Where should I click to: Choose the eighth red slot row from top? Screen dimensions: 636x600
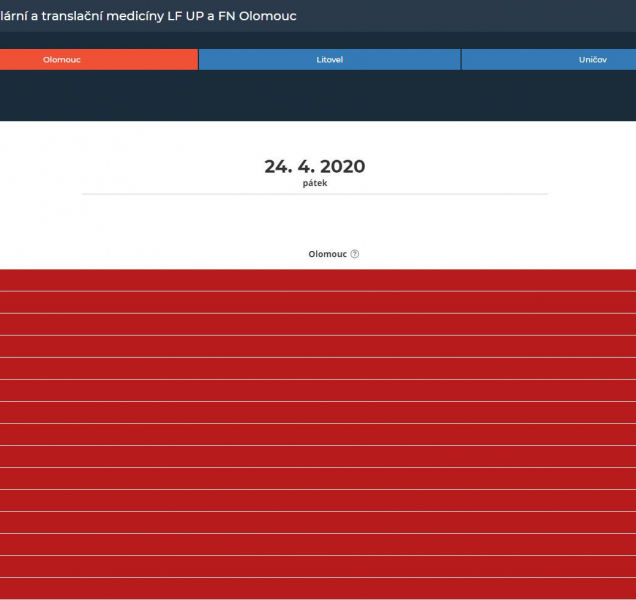click(x=318, y=434)
